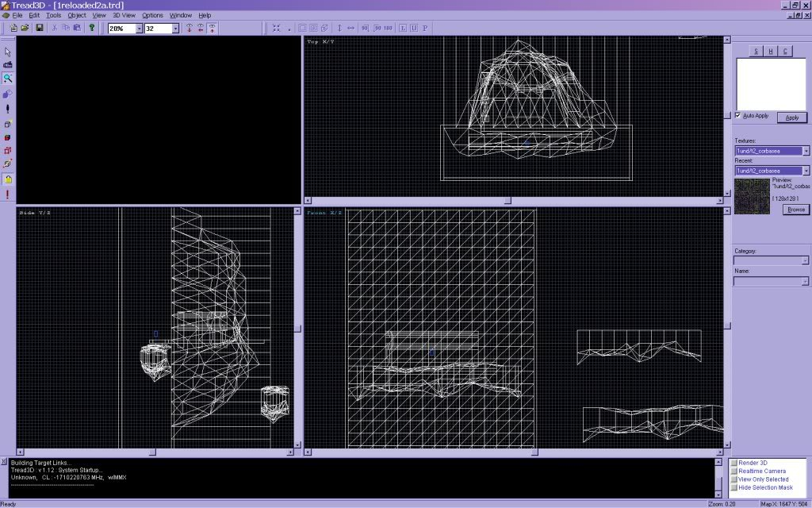Image resolution: width=812 pixels, height=508 pixels.
Task: Open the 3D View menu
Action: coord(123,15)
